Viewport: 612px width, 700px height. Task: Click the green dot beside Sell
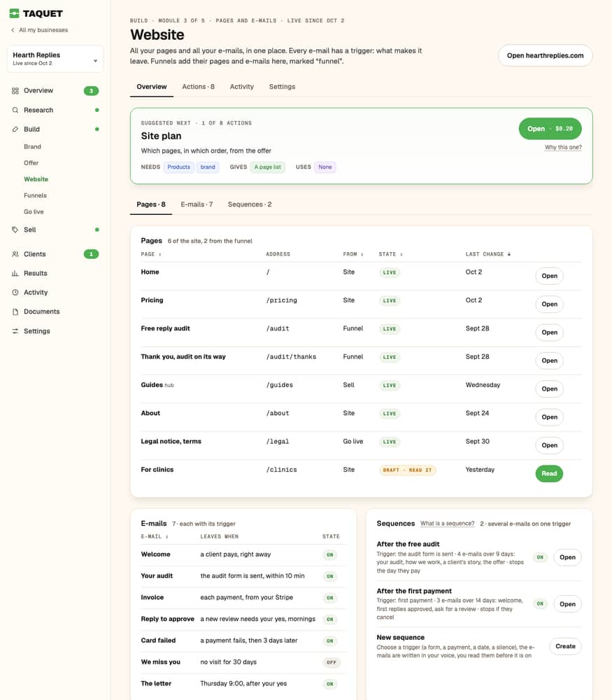(x=97, y=230)
